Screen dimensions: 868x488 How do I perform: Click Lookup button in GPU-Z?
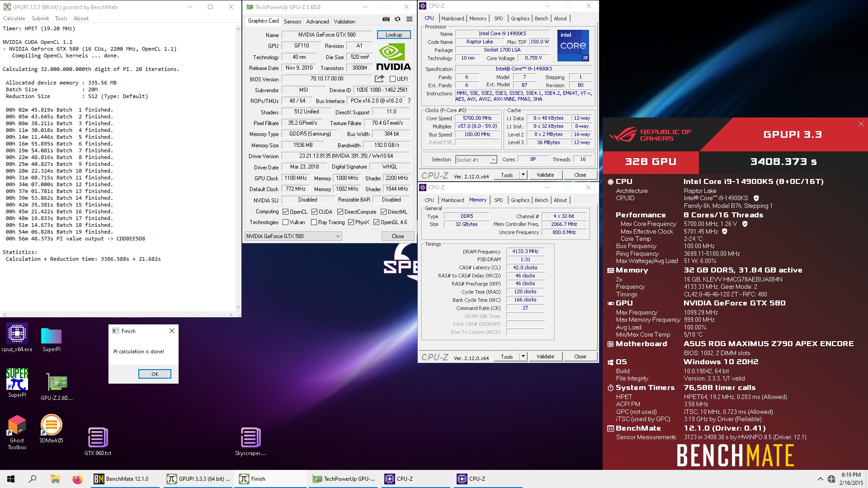393,35
